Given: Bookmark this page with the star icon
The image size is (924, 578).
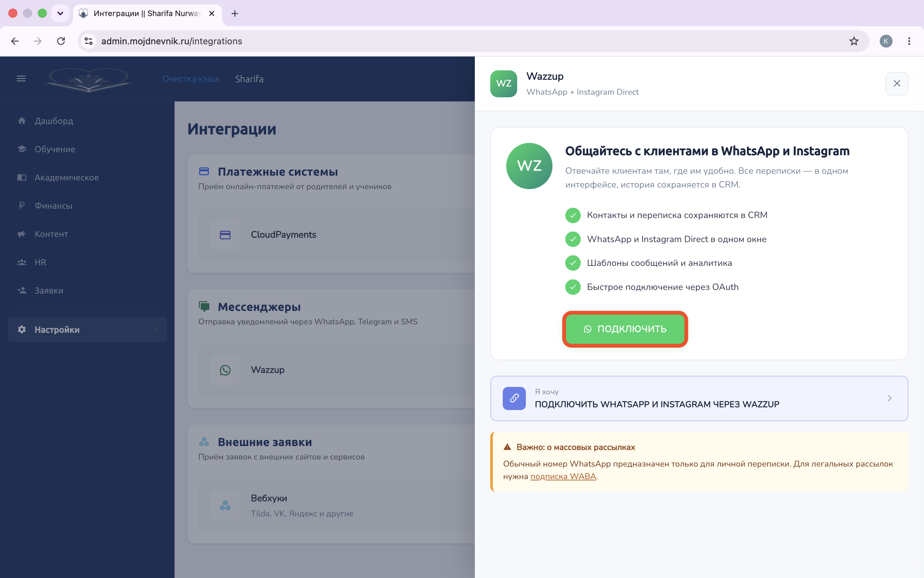Looking at the screenshot, I should click(854, 41).
